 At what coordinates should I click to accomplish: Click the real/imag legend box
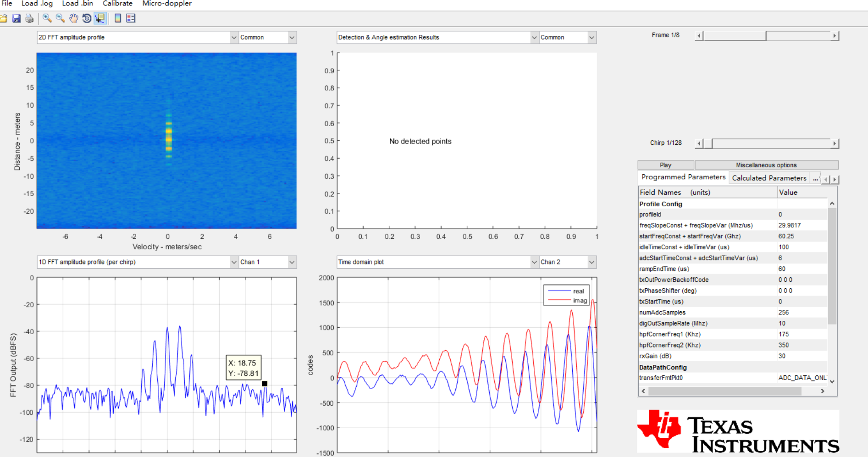566,296
